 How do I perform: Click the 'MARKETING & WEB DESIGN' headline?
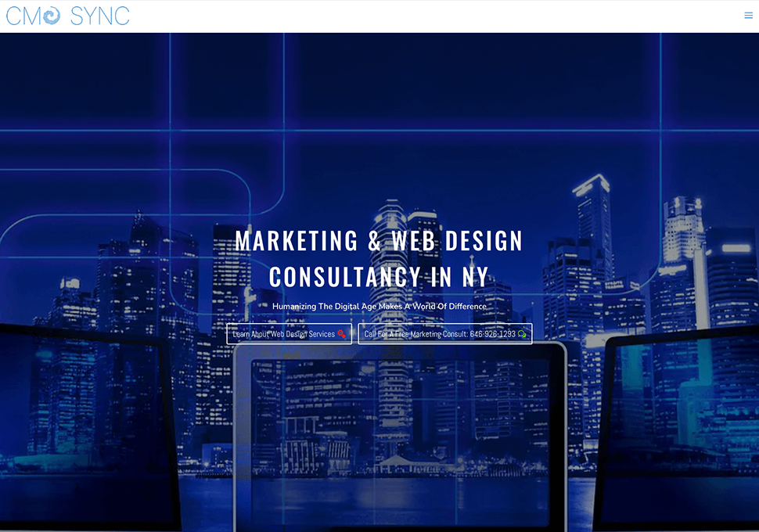379,241
